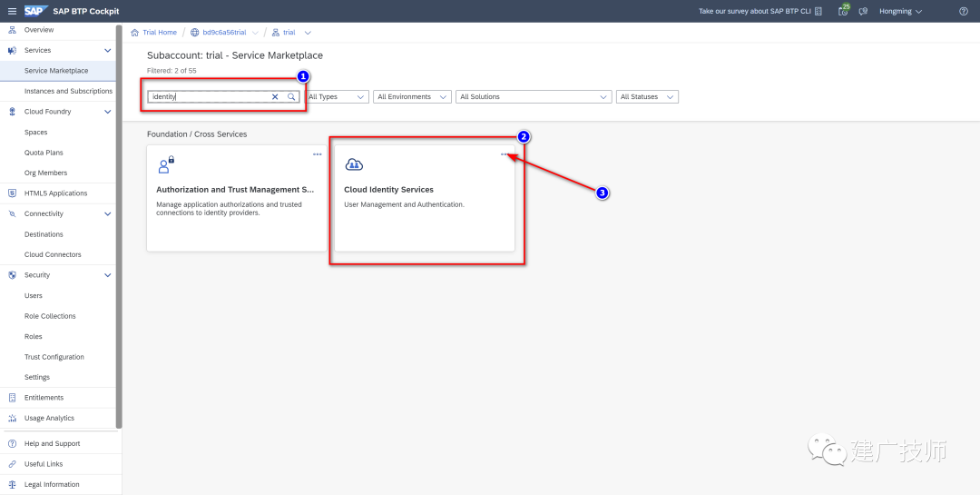This screenshot has width=980, height=495.
Task: Open the All Statuses dropdown
Action: [x=647, y=97]
